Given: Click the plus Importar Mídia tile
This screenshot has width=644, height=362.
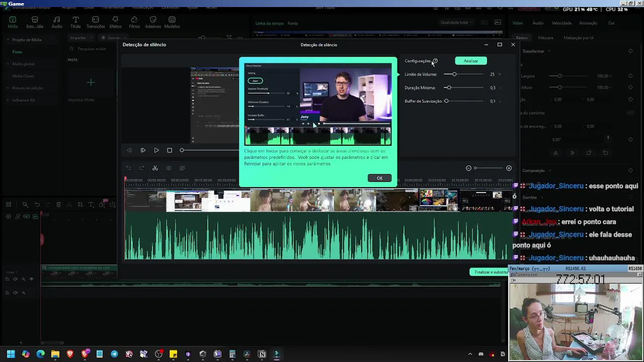Looking at the screenshot, I should click(91, 82).
